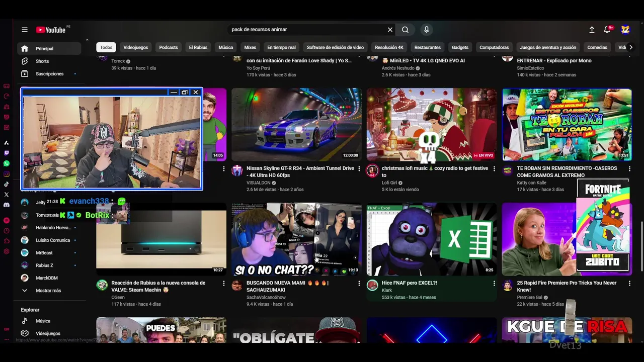Open options menu for BUSCANDO NUEVA MAMI video
The width and height of the screenshot is (644, 362).
359,284
